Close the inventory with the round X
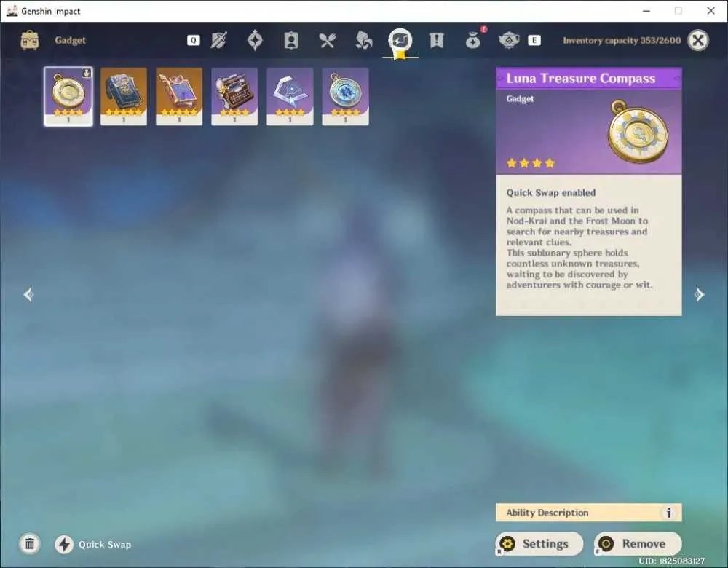728x568 pixels. pyautogui.click(x=698, y=40)
